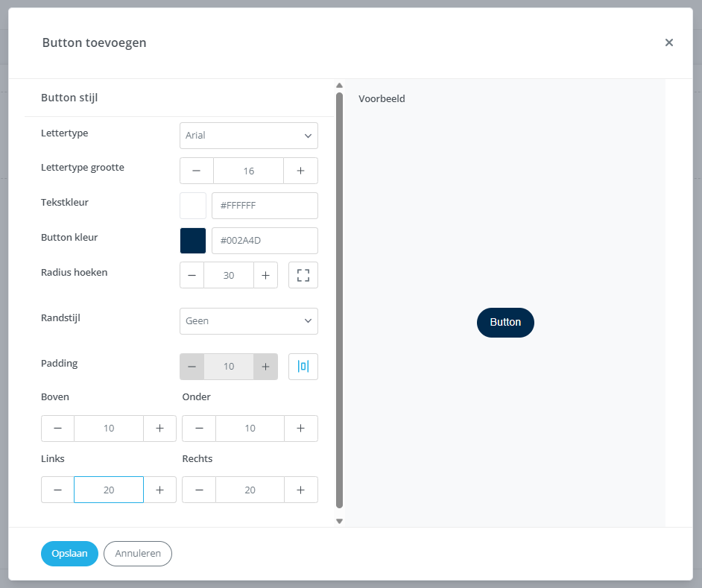Decrease Onder padding with minus
The width and height of the screenshot is (702, 588).
click(199, 429)
